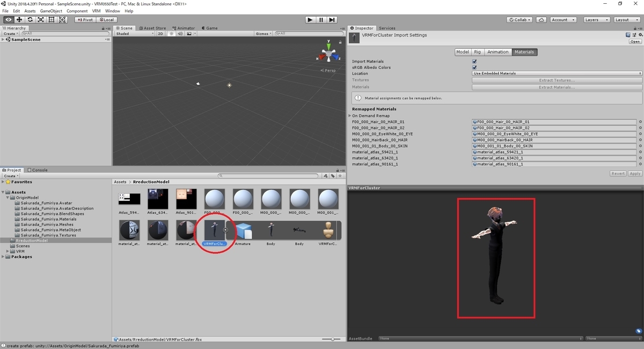The image size is (644, 349).
Task: Switch to the Game tab
Action: coord(209,28)
